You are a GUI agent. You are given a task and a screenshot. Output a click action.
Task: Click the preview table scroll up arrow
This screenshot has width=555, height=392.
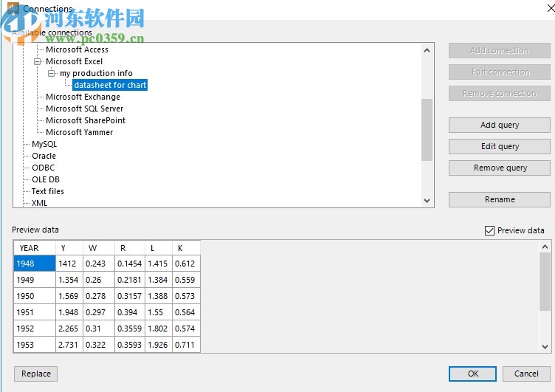click(545, 247)
